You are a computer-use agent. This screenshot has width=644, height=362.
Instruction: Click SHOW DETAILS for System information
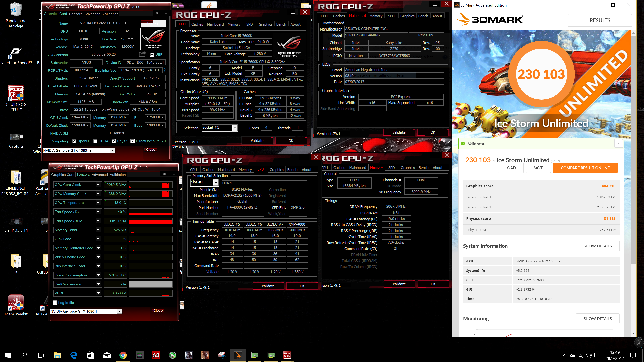[x=598, y=246]
